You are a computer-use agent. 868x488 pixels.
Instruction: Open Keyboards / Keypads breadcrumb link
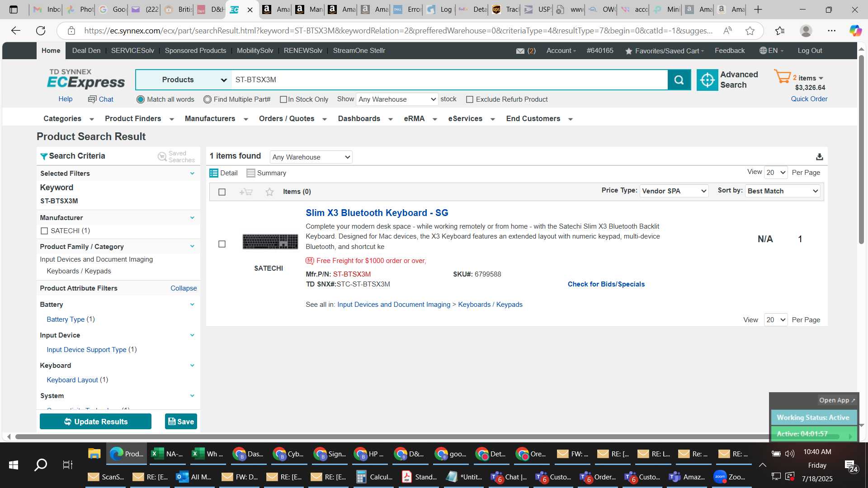pyautogui.click(x=490, y=305)
